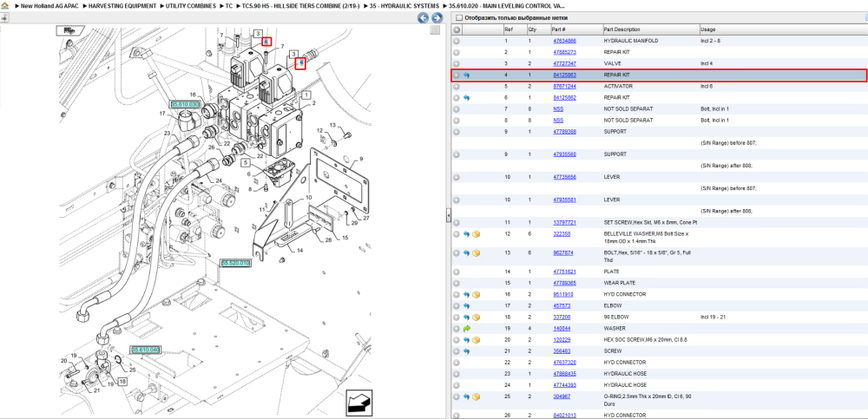Open part number 87671244 link
Viewport: 868px width, 419px height.
(x=565, y=87)
